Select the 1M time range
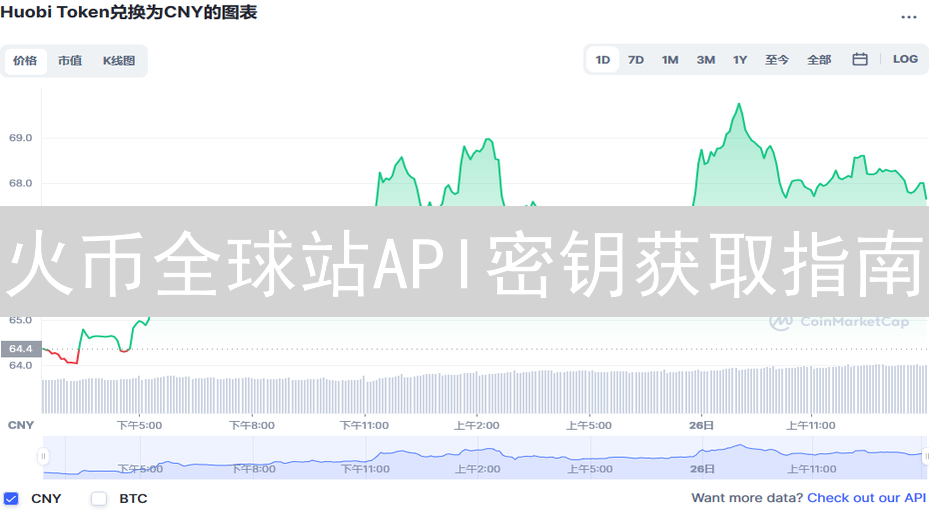The width and height of the screenshot is (929, 523). 670,60
